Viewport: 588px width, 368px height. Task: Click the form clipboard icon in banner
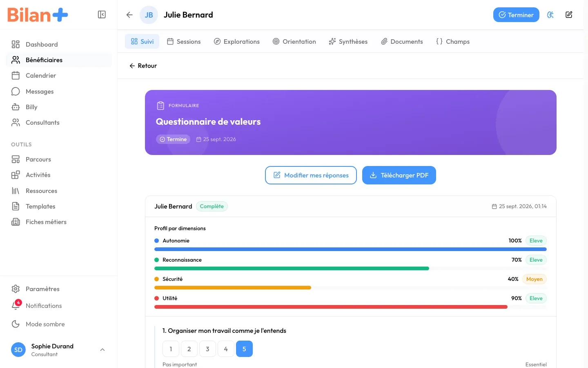[160, 105]
